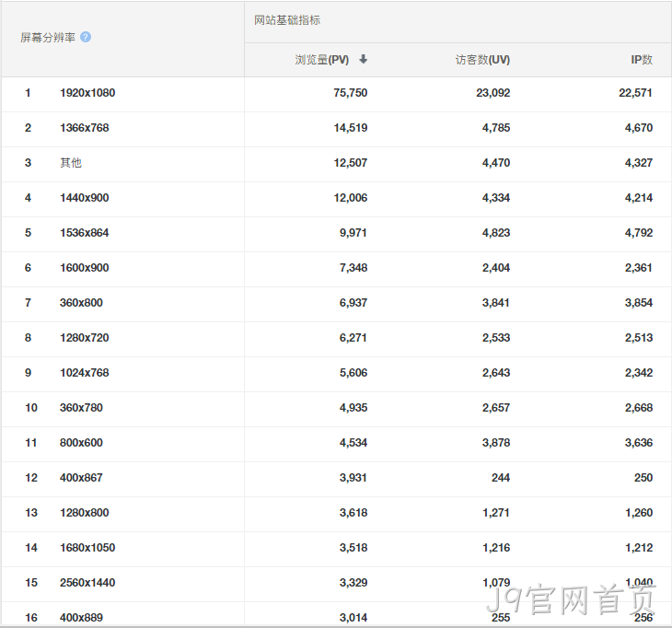Image resolution: width=672 pixels, height=628 pixels.
Task: Click PV value 75,750
Action: (351, 93)
